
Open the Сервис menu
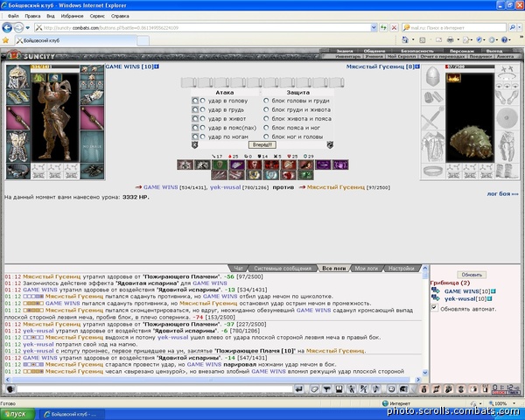pyautogui.click(x=97, y=16)
